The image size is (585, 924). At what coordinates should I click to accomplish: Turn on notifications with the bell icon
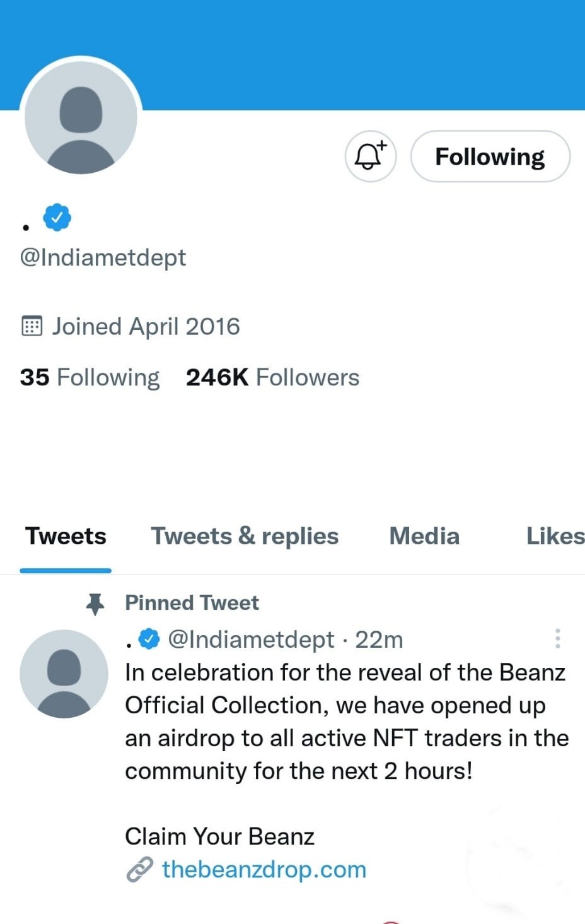pyautogui.click(x=370, y=156)
